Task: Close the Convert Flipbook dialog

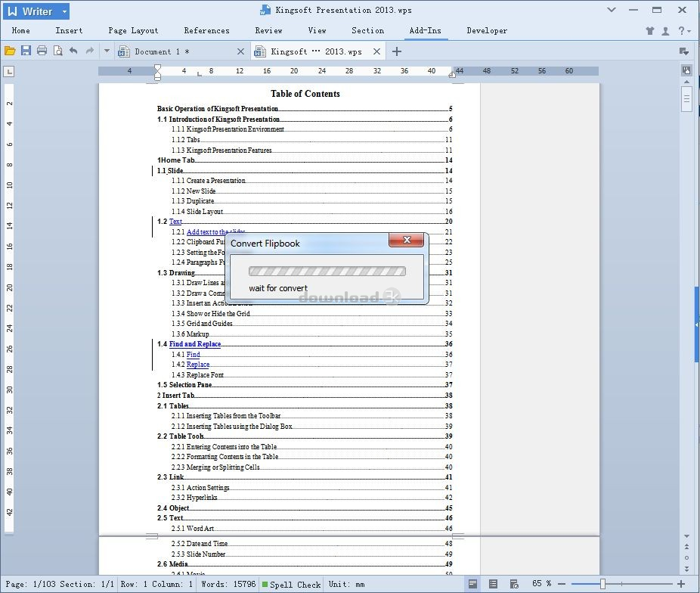Action: pos(407,240)
